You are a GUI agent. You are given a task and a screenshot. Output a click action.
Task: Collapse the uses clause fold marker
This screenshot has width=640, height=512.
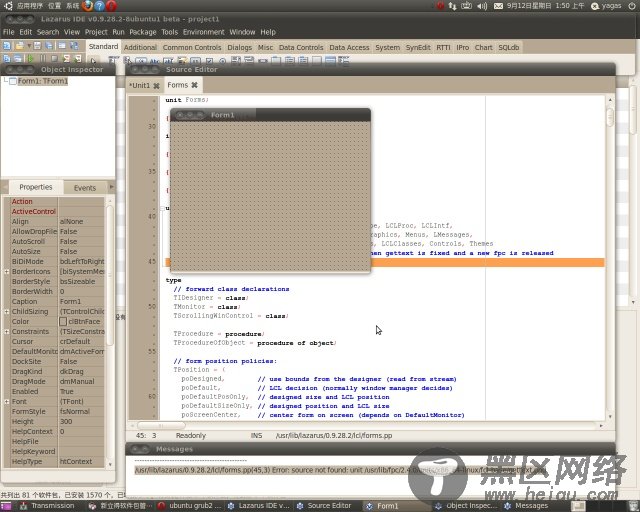(162, 209)
